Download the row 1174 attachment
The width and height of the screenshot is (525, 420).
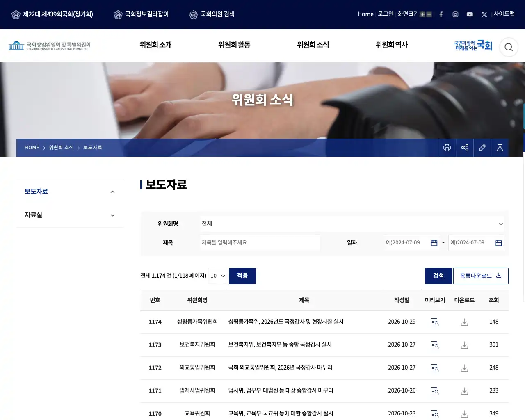pos(464,322)
